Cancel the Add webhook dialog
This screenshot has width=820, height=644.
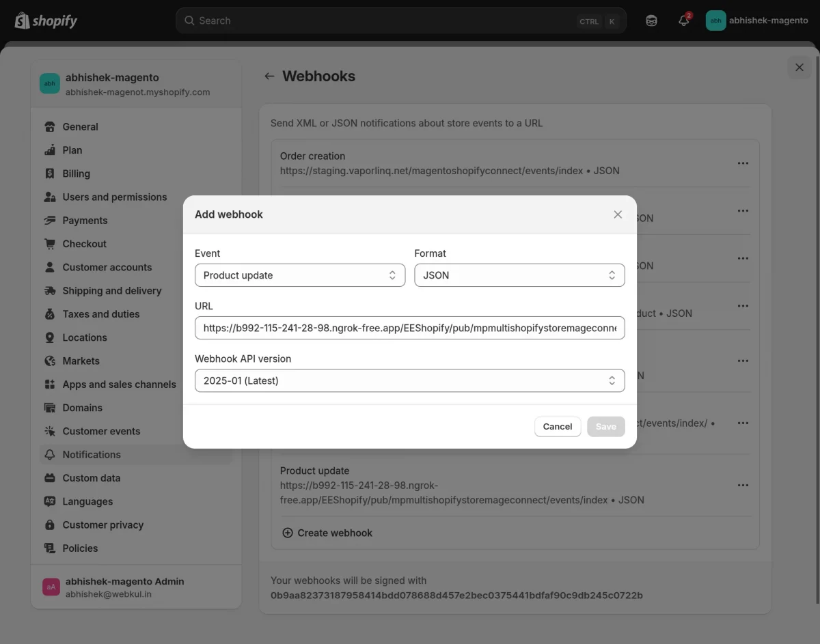tap(557, 426)
